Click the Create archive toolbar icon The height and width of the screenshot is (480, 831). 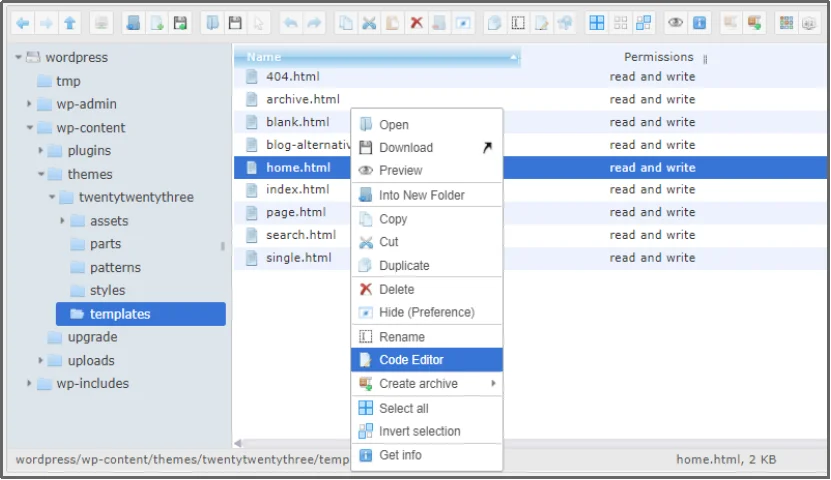754,23
